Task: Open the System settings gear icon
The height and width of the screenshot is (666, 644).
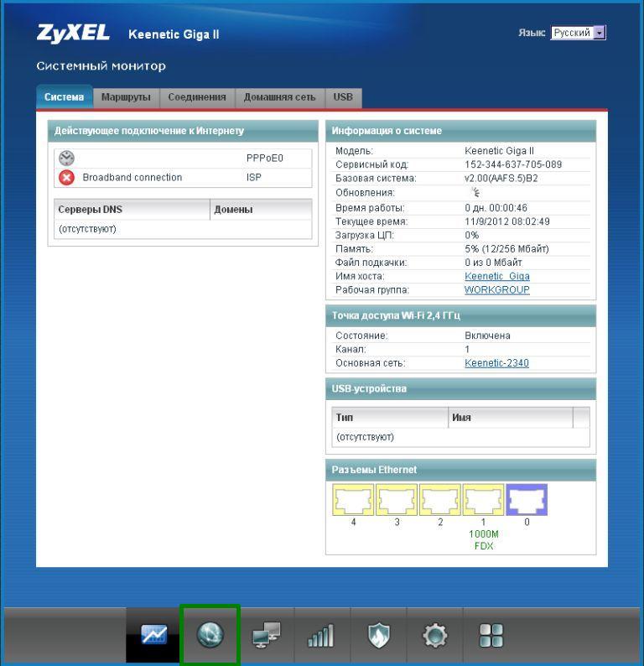Action: pos(434,635)
